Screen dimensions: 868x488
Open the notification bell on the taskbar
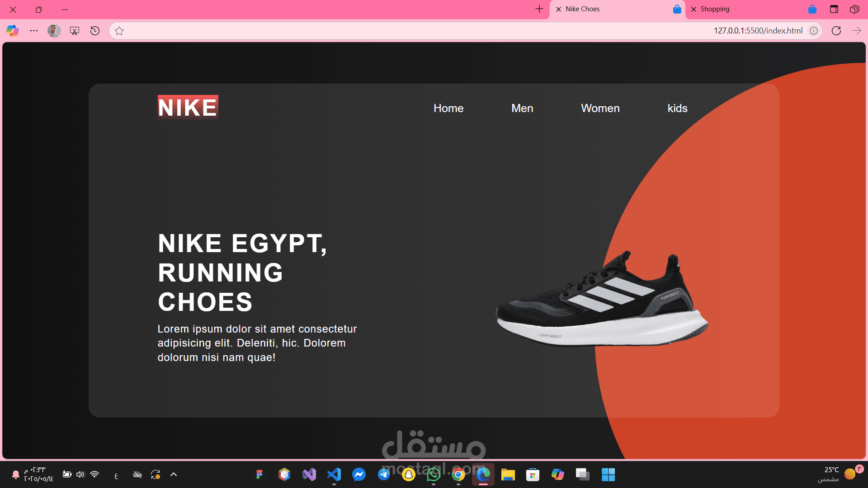point(16,474)
